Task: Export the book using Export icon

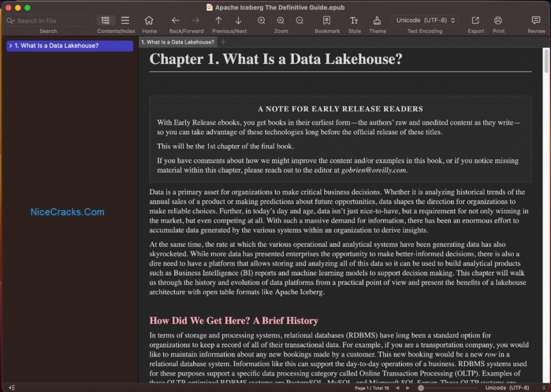Action: pos(476,20)
